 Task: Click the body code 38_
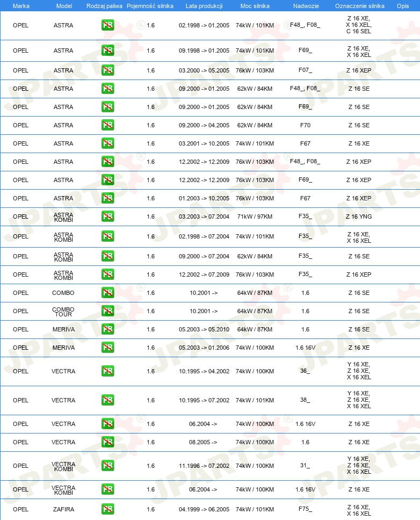(305, 400)
